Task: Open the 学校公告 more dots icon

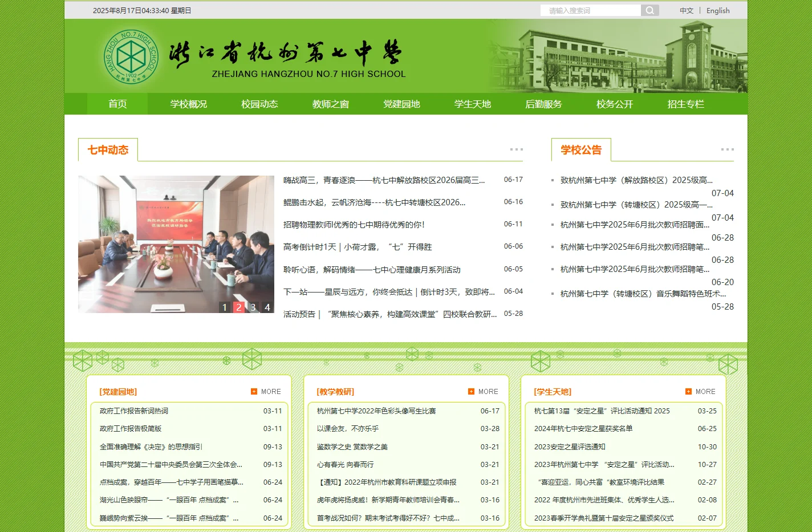Action: click(x=727, y=149)
